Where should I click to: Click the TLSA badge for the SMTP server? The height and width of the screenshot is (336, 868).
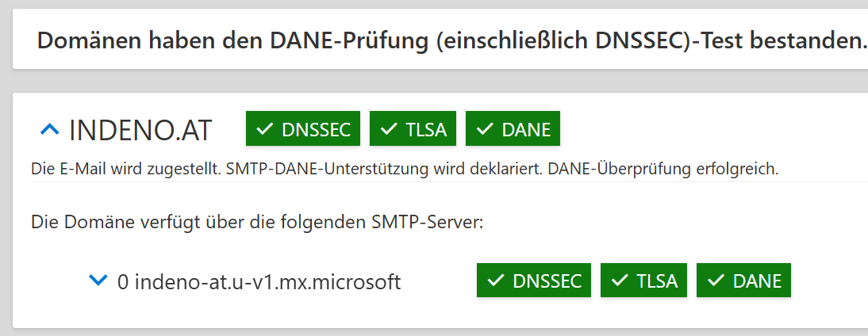[x=643, y=281]
